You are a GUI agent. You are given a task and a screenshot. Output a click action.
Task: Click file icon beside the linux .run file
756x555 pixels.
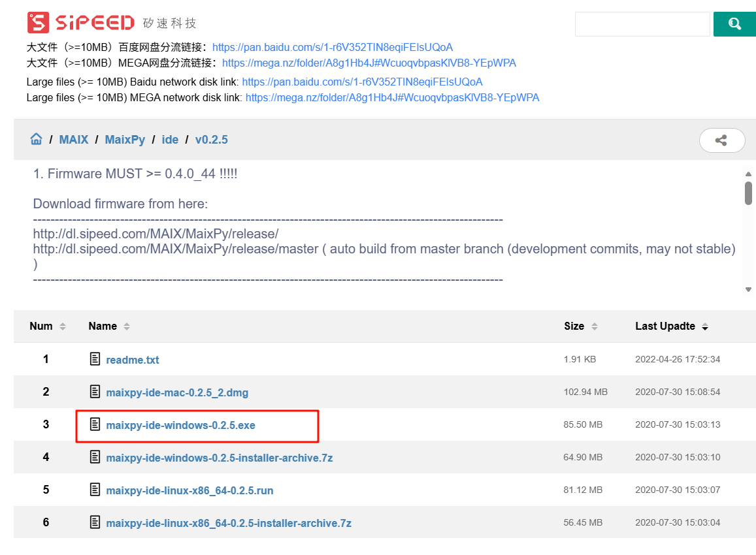coord(95,490)
